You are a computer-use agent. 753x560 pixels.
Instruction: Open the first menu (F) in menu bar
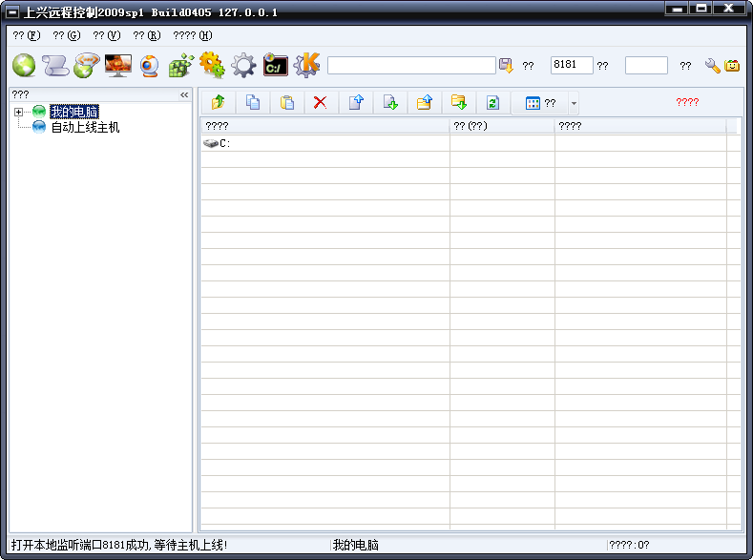click(27, 35)
